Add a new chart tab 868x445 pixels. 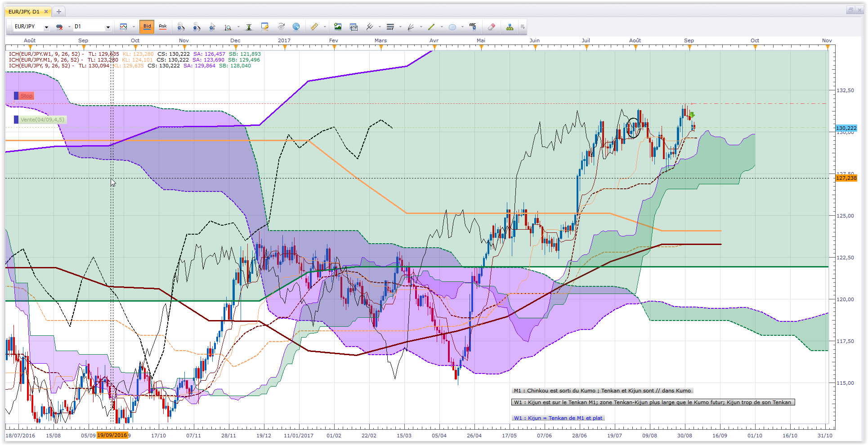tap(58, 12)
